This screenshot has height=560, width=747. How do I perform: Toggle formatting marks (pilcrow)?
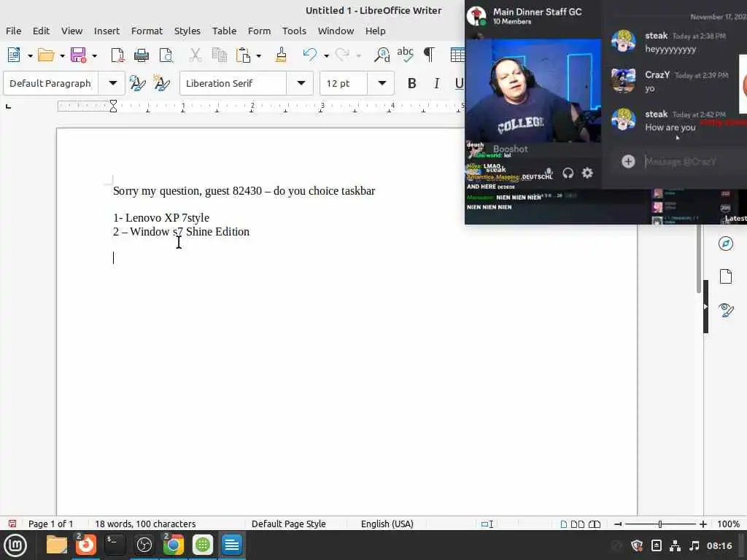[x=429, y=55]
